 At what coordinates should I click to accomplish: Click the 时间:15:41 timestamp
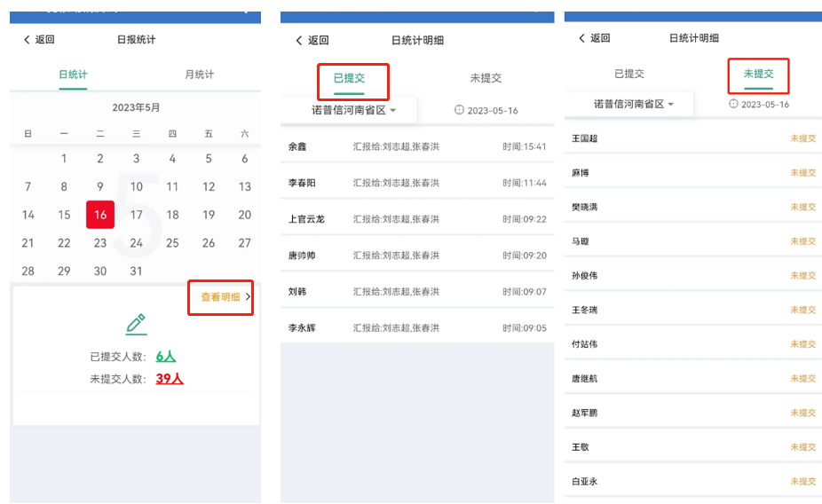point(525,146)
